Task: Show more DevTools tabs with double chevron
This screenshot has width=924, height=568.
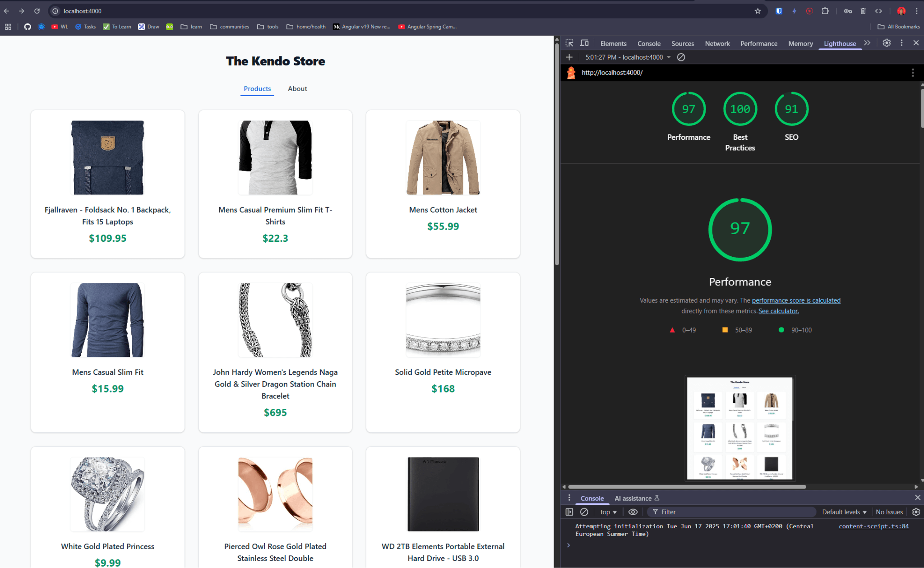Action: [867, 43]
